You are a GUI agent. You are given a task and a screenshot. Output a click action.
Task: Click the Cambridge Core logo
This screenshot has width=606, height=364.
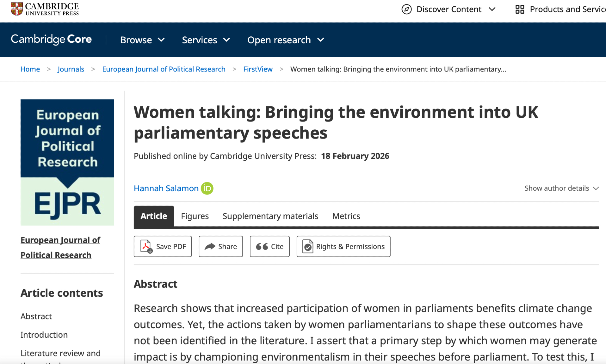point(51,39)
